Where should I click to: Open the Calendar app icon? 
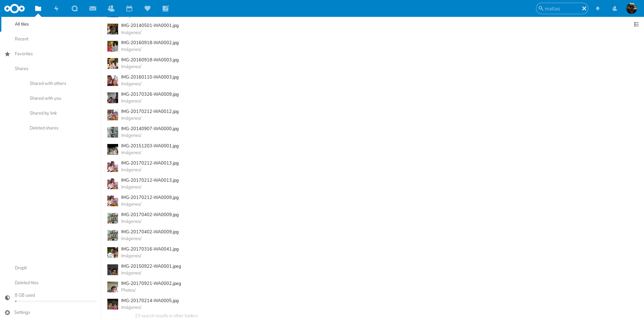point(129,8)
